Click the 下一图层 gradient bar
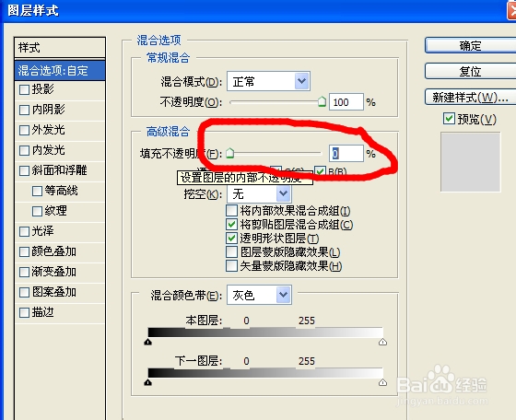The height and width of the screenshot is (420, 516). pyautogui.click(x=265, y=373)
